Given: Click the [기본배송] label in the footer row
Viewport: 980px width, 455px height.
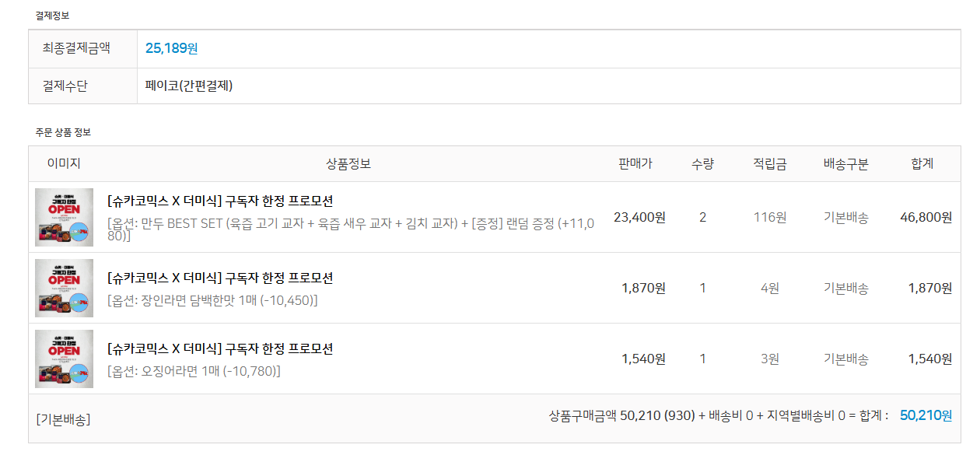Looking at the screenshot, I should [63, 419].
